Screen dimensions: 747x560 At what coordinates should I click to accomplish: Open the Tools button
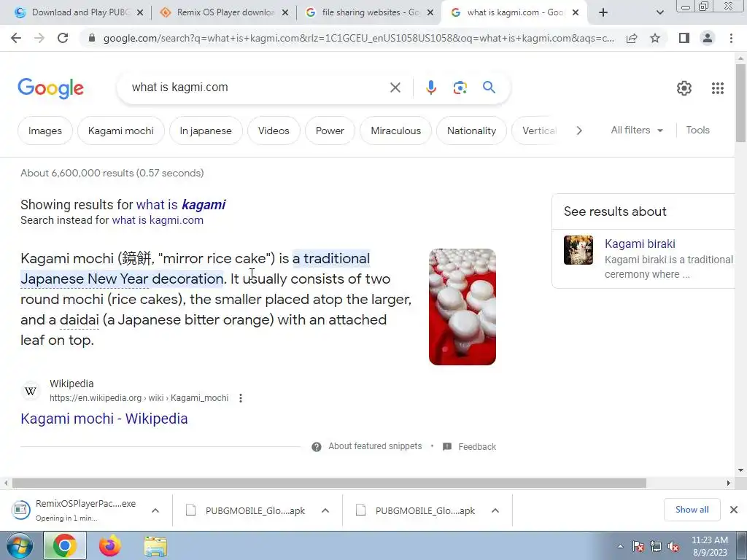pyautogui.click(x=697, y=130)
